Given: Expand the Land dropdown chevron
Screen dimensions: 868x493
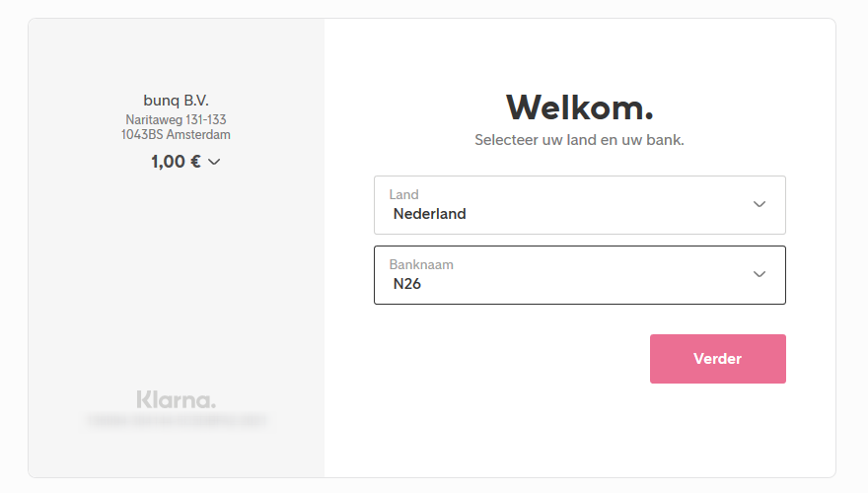Looking at the screenshot, I should pyautogui.click(x=759, y=204).
